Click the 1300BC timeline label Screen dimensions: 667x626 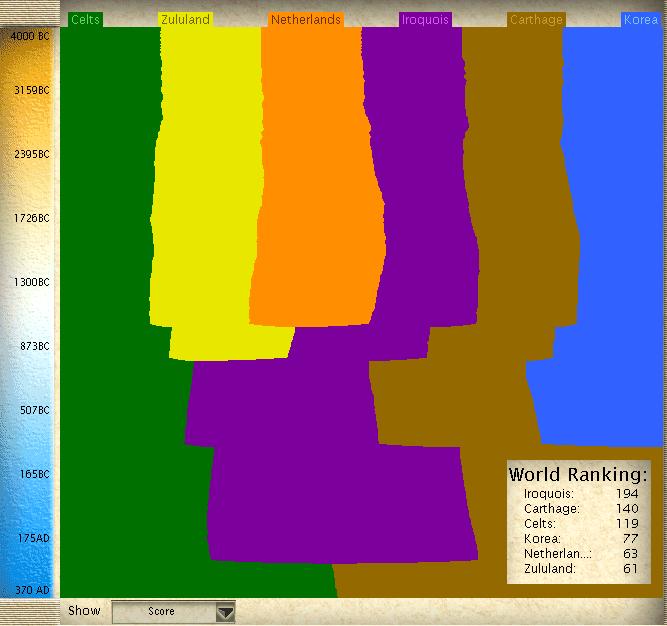point(32,282)
